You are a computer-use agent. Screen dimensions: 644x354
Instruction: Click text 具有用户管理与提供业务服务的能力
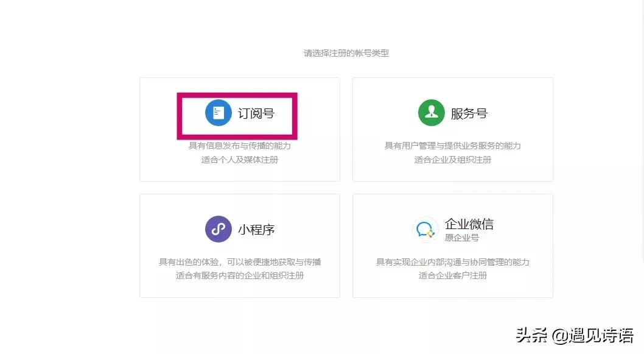pos(453,146)
